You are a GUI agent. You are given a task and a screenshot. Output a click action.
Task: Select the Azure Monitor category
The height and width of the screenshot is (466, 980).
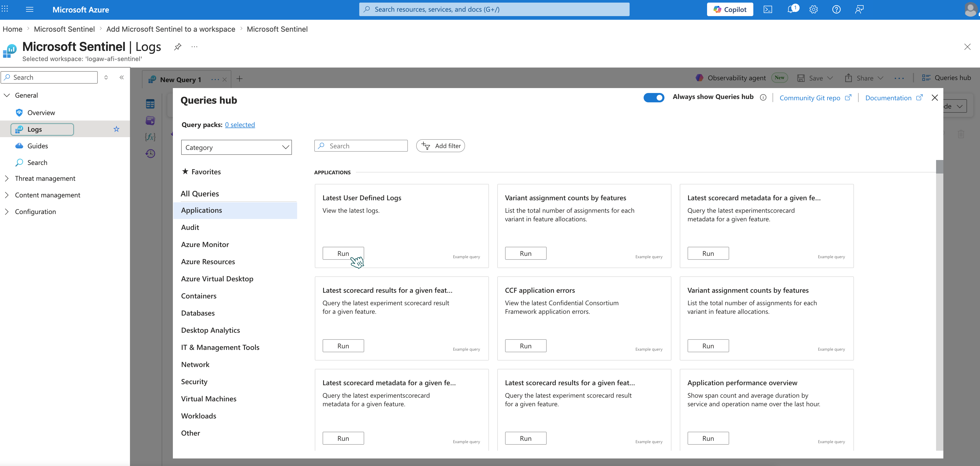(205, 244)
